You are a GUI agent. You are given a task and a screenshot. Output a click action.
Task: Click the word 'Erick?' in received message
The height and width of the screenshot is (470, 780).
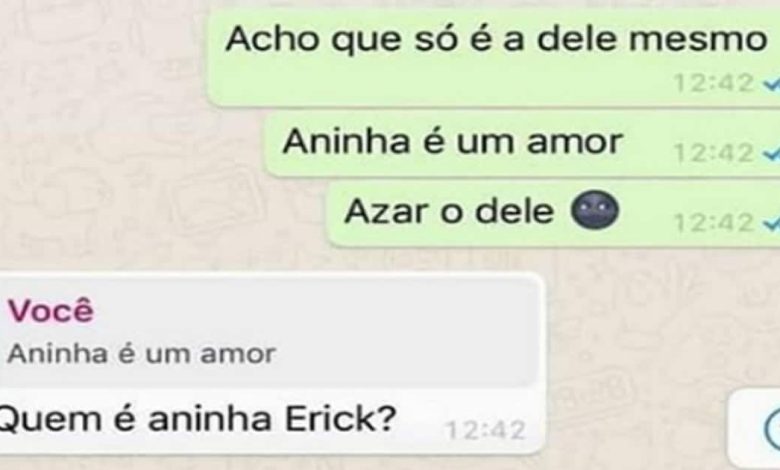pos(340,418)
